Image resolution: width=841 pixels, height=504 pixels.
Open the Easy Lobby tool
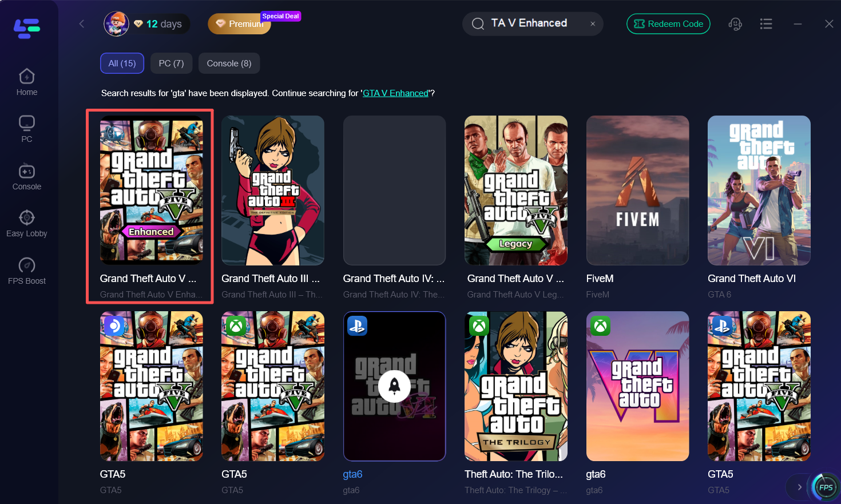coord(27,224)
